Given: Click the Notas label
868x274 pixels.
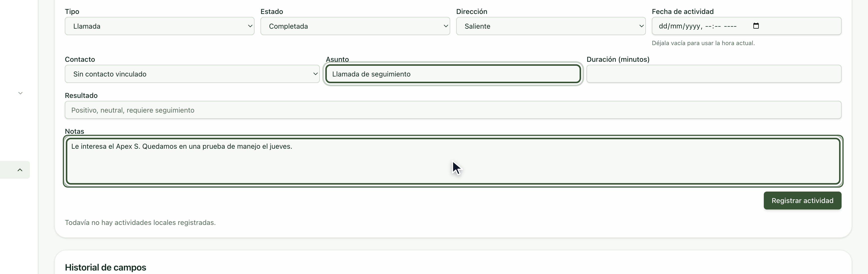Looking at the screenshot, I should point(75,131).
